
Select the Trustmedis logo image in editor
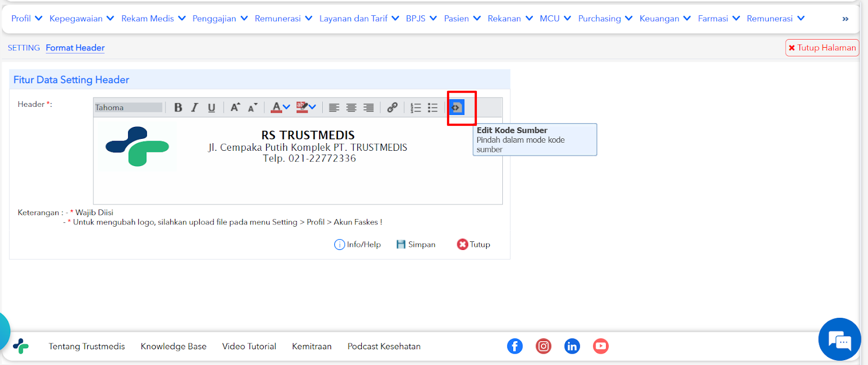pos(138,146)
